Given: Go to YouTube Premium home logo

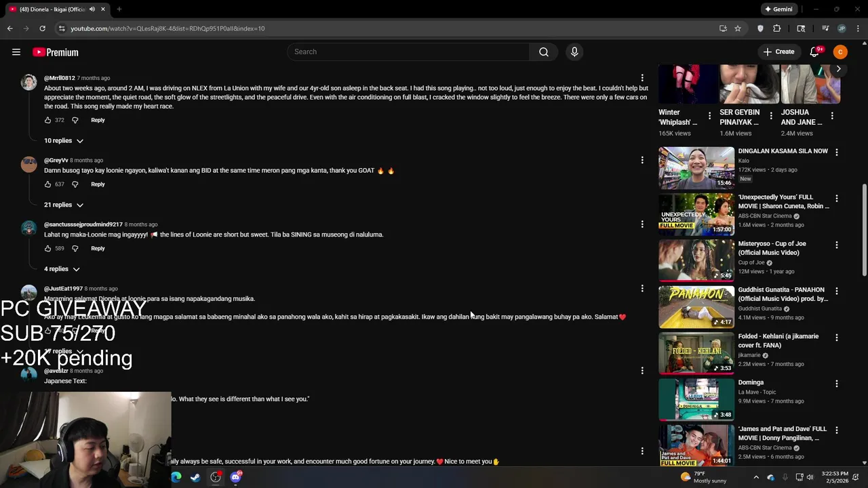Looking at the screenshot, I should [x=56, y=52].
